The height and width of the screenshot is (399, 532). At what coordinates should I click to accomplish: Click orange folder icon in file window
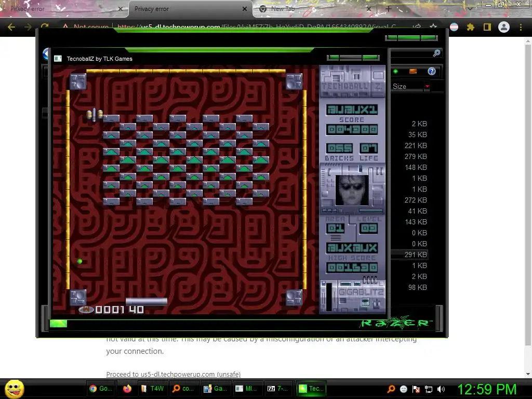coord(413,71)
